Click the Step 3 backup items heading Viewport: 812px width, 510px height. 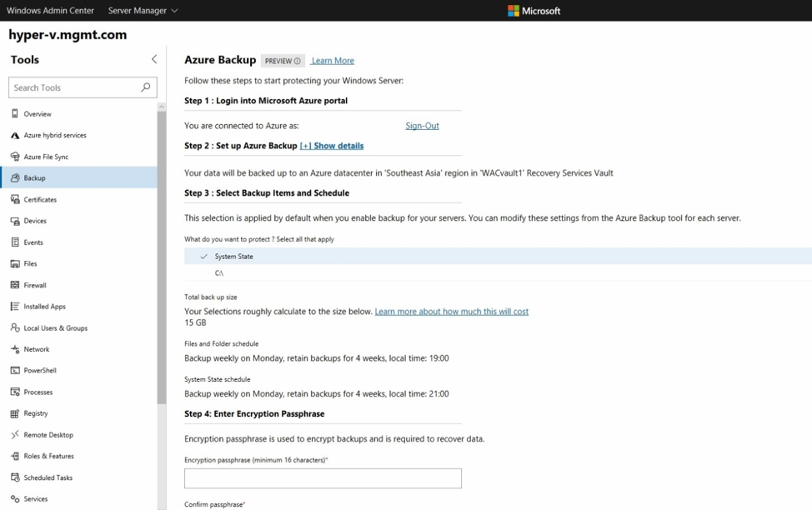pyautogui.click(x=267, y=192)
